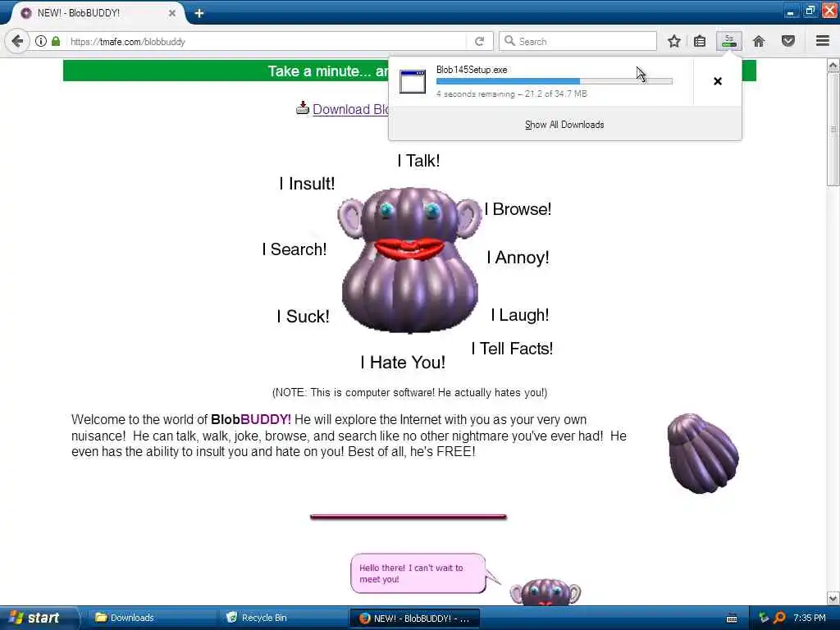Open the bookmarks list icon
The image size is (840, 630).
[700, 41]
